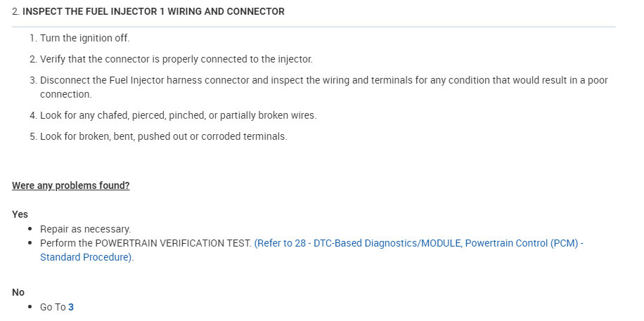Click the 'POWERTRAIN VERIFICATION TEST' text
This screenshot has height=321, width=644.
(x=173, y=243)
